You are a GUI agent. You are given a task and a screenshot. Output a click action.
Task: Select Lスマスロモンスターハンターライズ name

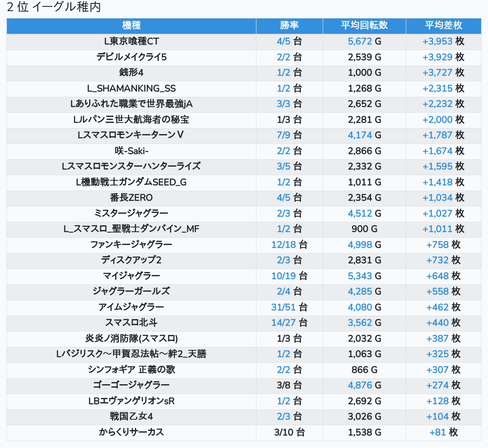click(131, 167)
